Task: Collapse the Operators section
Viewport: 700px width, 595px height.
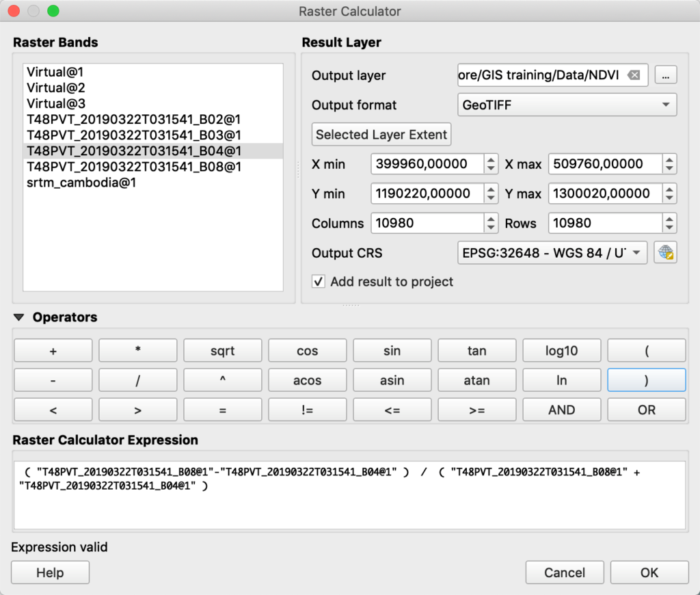Action: [x=18, y=317]
